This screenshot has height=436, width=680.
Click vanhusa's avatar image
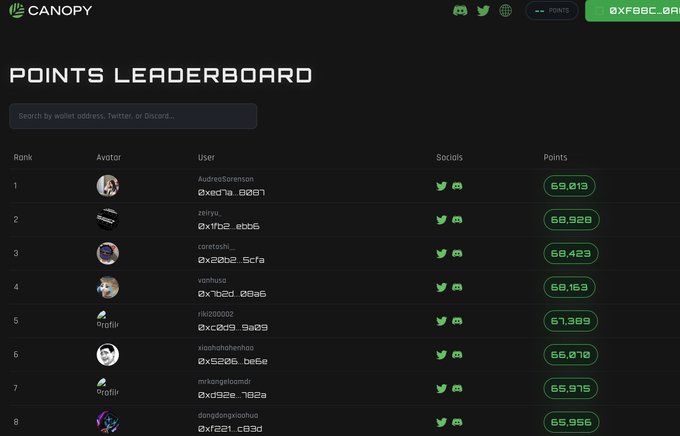tap(108, 287)
